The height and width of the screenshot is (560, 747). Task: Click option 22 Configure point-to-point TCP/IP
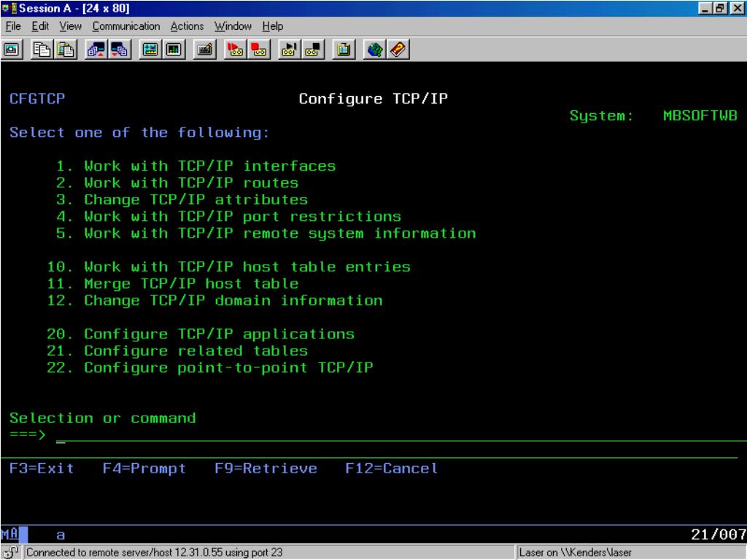point(210,367)
